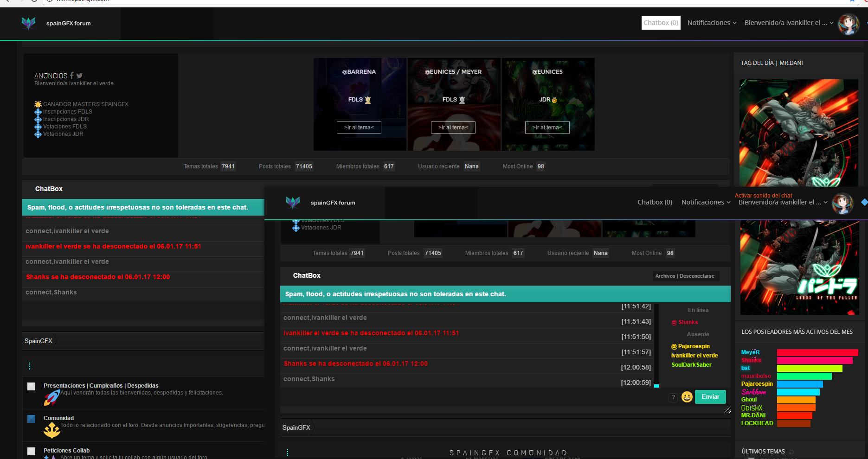Click LOCKHEAD's dark red bar in the chart
This screenshot has height=459, width=868.
pyautogui.click(x=794, y=423)
